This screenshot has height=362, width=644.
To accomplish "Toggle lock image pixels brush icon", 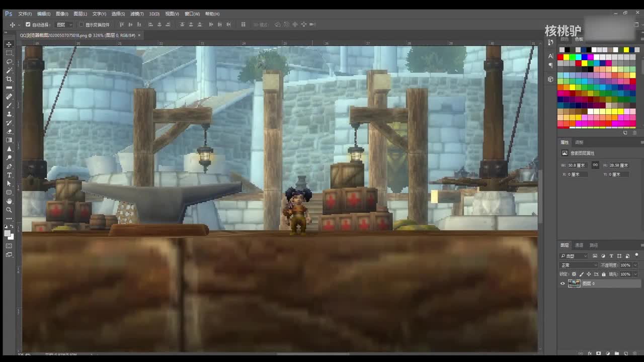I will [x=582, y=274].
